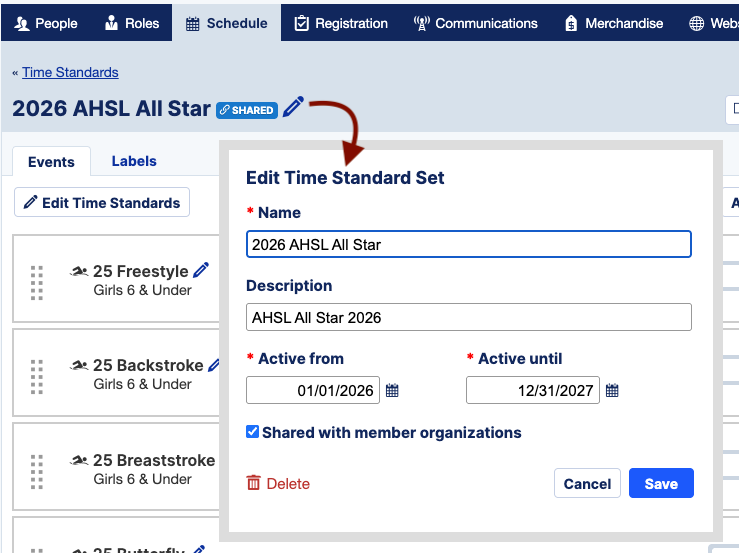Save the time standard set
739x553 pixels.
[x=661, y=483]
